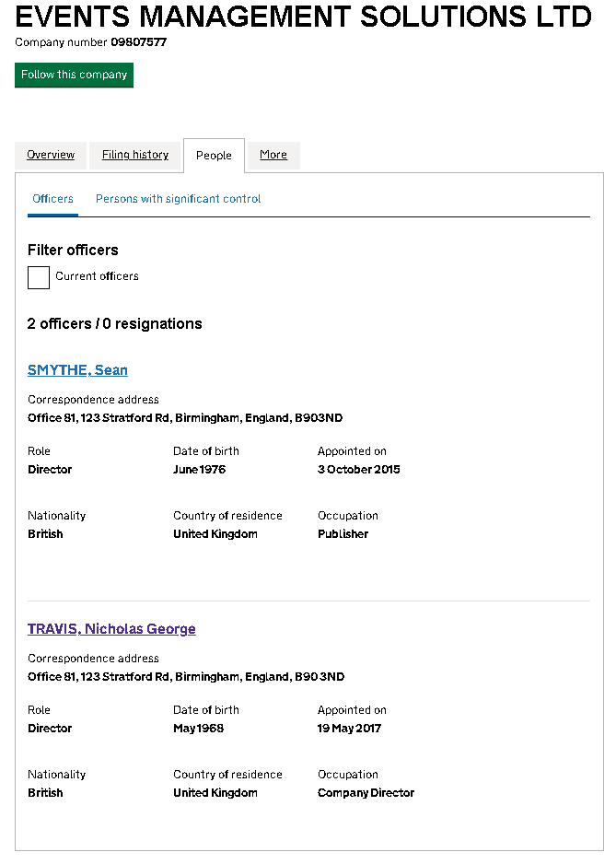
Task: Click Nicholas Travis's correspondence address text
Action: (x=186, y=677)
